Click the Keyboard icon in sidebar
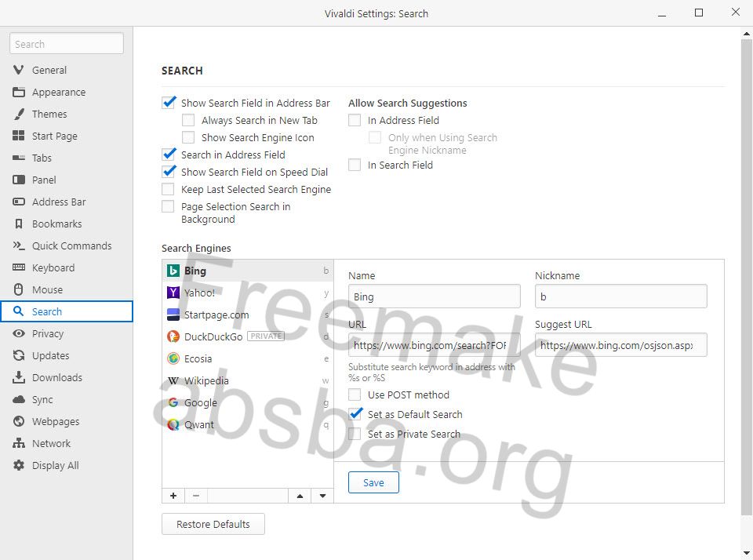Viewport: 753px width, 560px height. pyautogui.click(x=18, y=267)
